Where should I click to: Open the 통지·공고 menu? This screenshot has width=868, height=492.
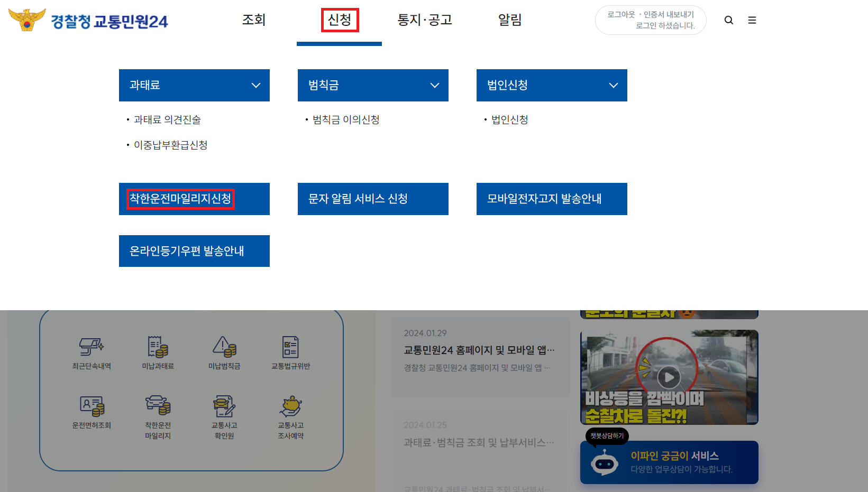tap(425, 20)
